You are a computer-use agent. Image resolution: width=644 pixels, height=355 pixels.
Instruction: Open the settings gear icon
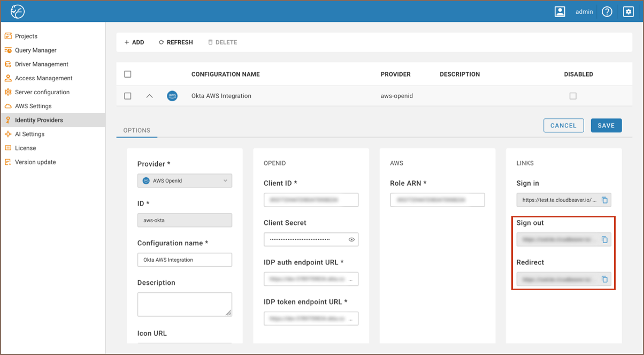(628, 11)
